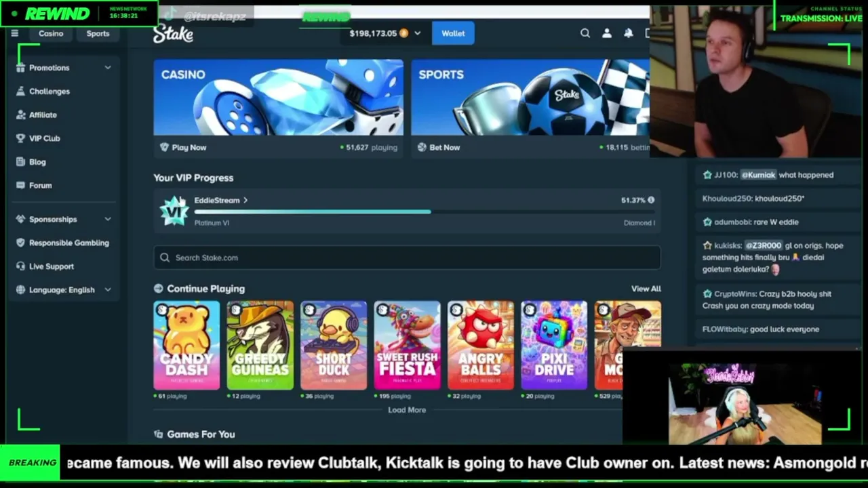Click the 'Diamond I' level label

(639, 223)
